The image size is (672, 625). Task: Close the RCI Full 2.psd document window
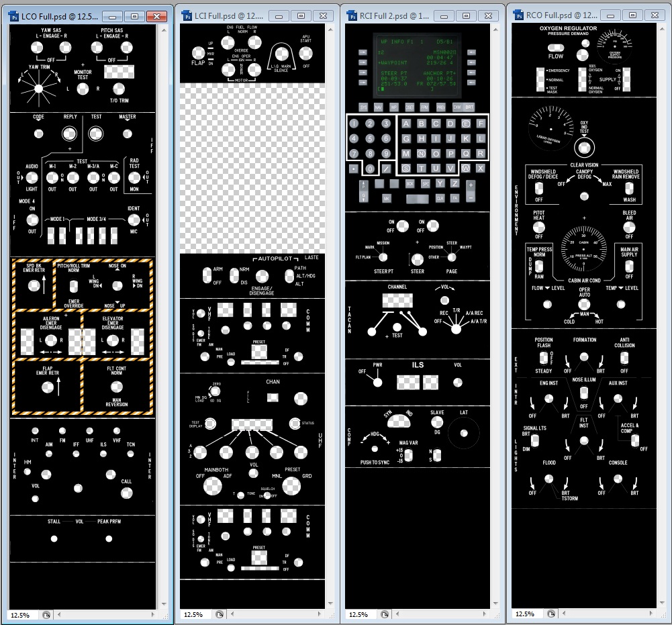click(489, 16)
